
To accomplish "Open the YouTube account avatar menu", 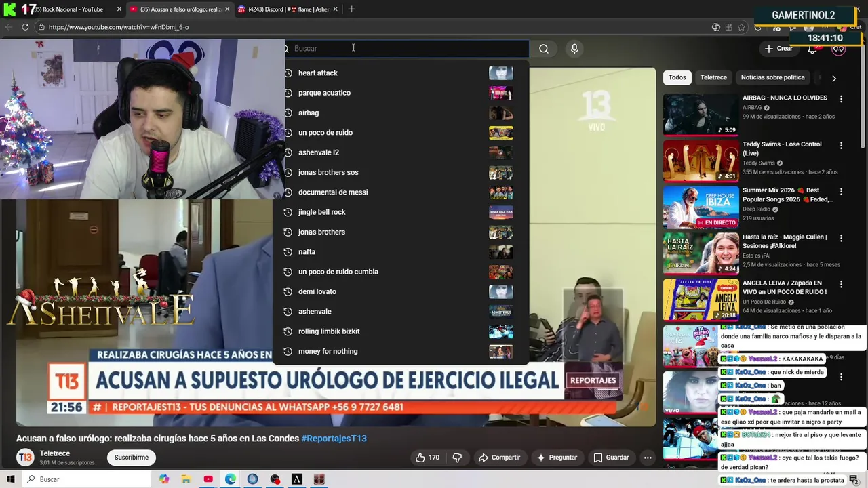I will 839,49.
